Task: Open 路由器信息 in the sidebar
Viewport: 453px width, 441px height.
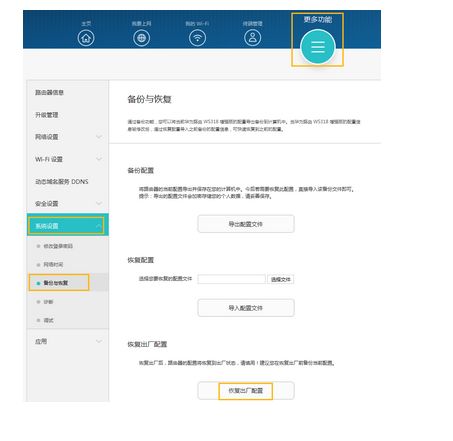Action: (x=49, y=92)
